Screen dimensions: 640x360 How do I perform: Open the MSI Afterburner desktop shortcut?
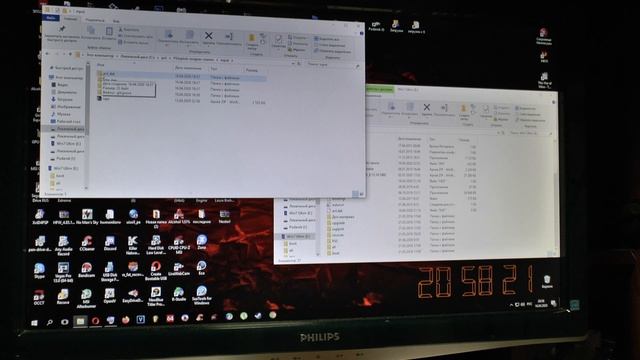point(86,298)
